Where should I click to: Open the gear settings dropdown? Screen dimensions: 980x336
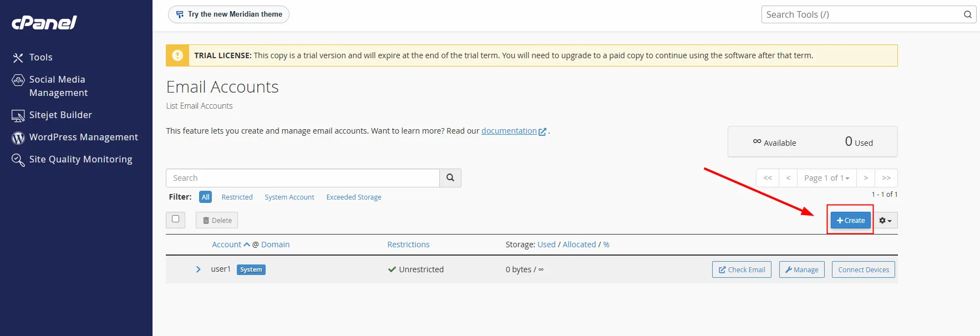coord(885,220)
